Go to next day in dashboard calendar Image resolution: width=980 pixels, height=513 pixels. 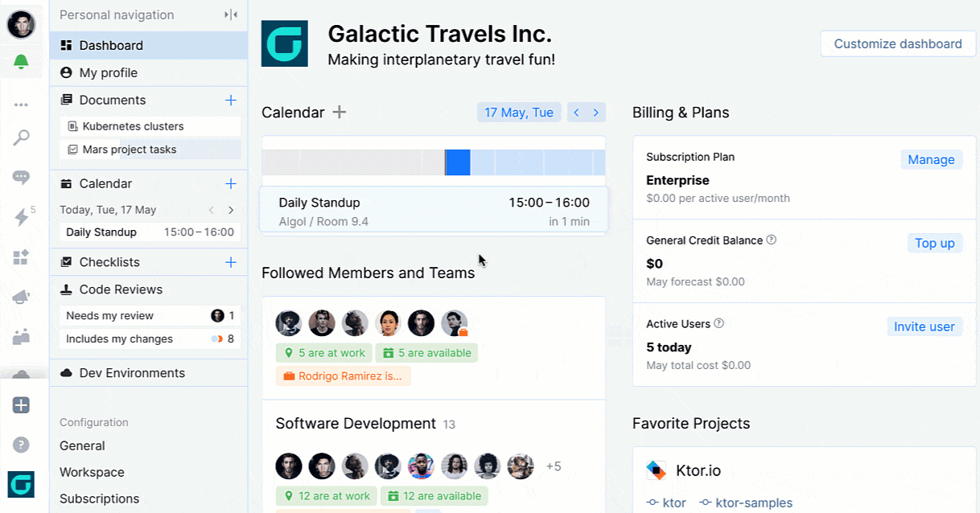click(x=596, y=113)
